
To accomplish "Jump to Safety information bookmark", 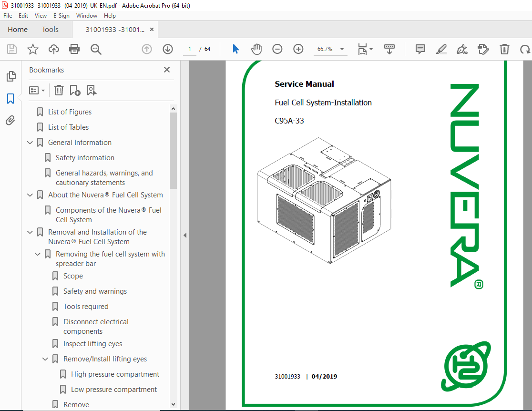I will pyautogui.click(x=85, y=158).
